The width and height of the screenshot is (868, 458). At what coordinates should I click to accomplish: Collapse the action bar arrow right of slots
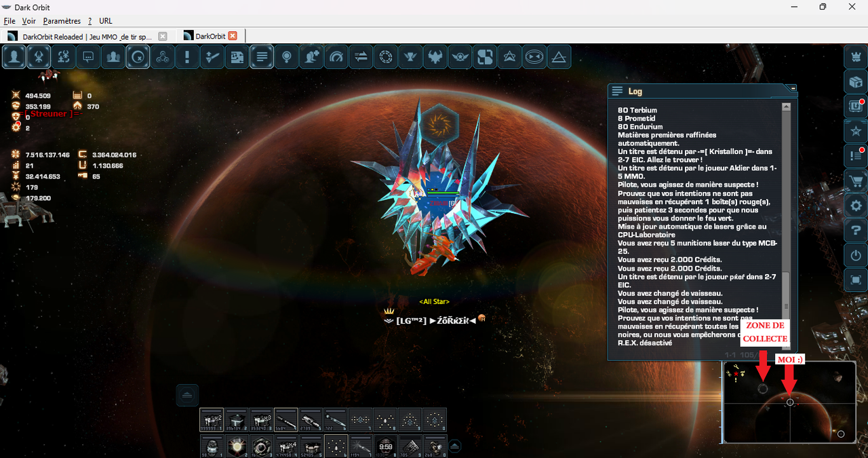(x=455, y=446)
